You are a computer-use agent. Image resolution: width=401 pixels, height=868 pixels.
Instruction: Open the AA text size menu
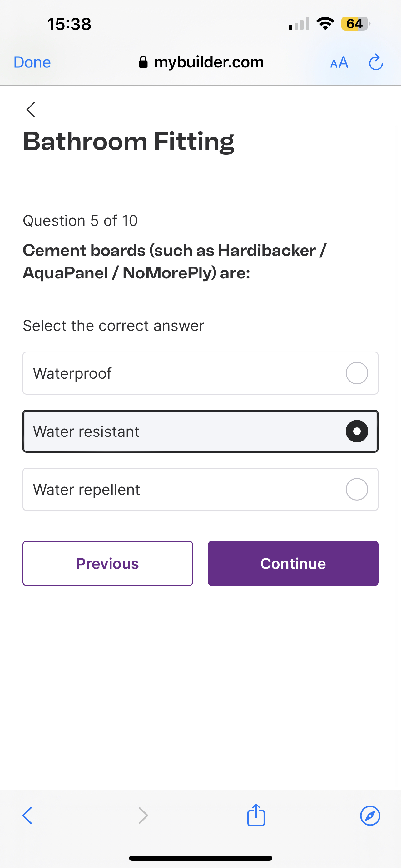[339, 62]
